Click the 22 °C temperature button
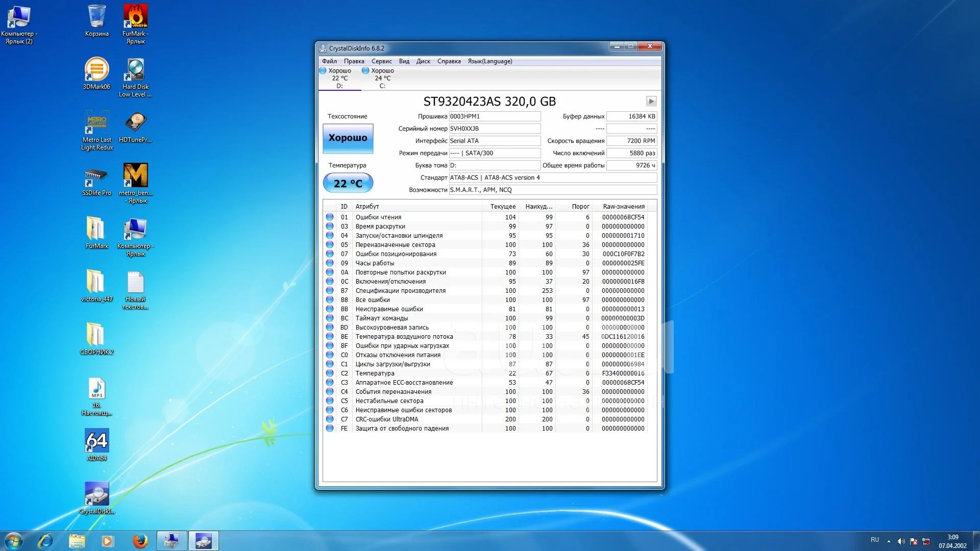This screenshot has width=980, height=551. [x=348, y=183]
